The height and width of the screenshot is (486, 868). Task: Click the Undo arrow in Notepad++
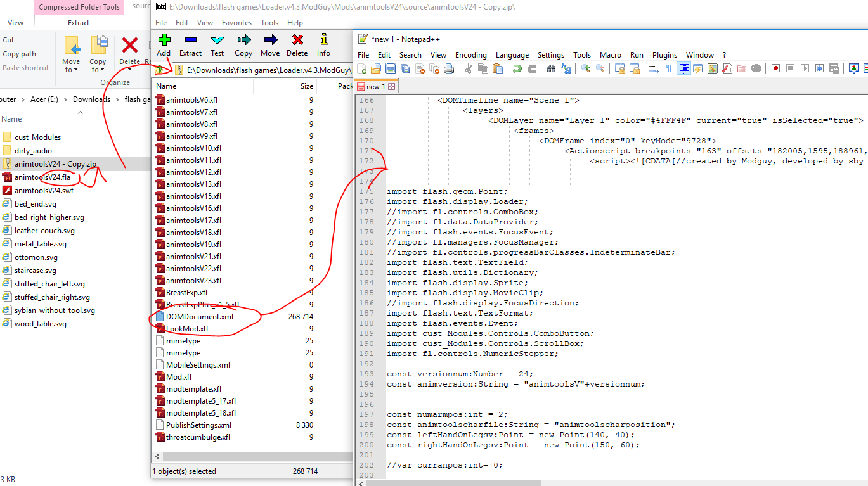517,68
